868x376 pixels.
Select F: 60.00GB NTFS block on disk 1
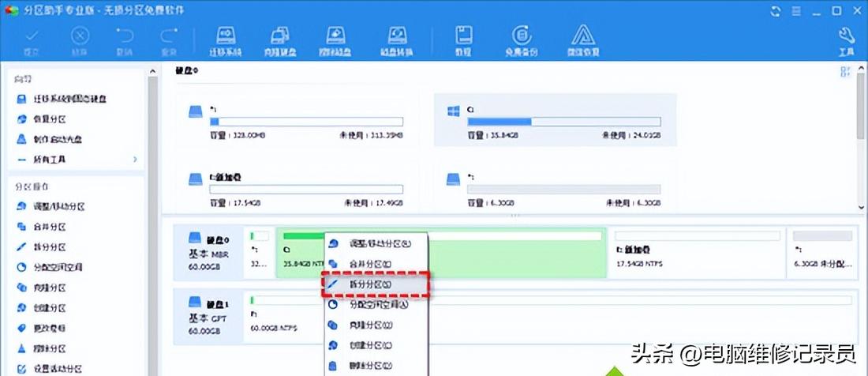[551, 317]
